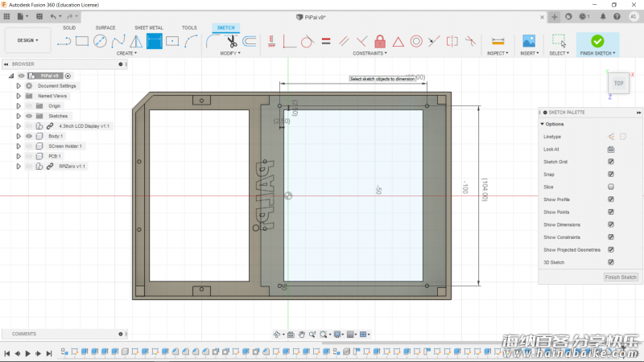Click the Insert image icon

[x=529, y=41]
